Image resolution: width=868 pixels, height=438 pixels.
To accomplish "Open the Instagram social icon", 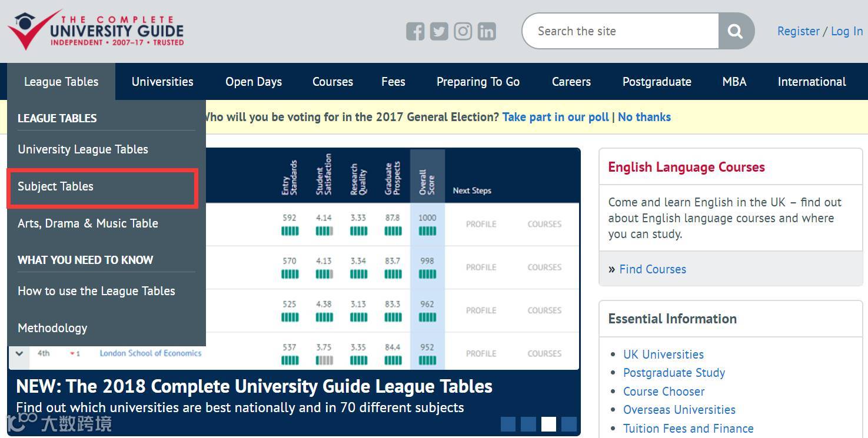I will (x=463, y=31).
